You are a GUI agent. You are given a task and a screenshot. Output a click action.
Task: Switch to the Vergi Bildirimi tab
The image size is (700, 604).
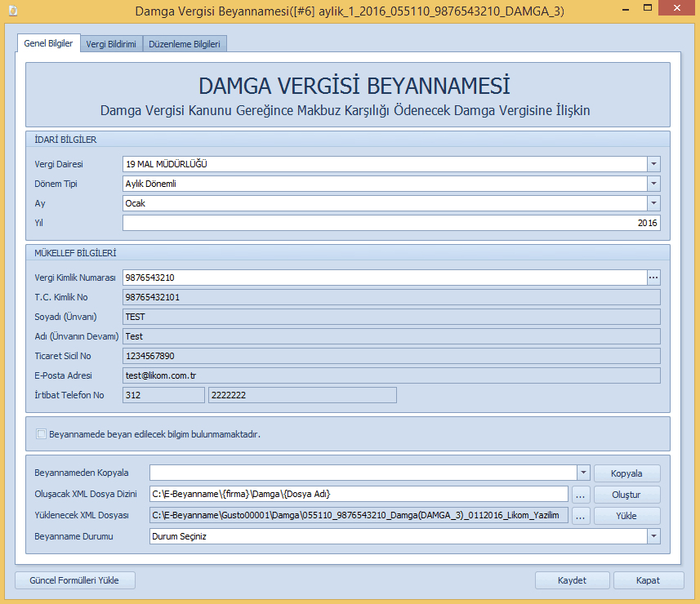[111, 44]
